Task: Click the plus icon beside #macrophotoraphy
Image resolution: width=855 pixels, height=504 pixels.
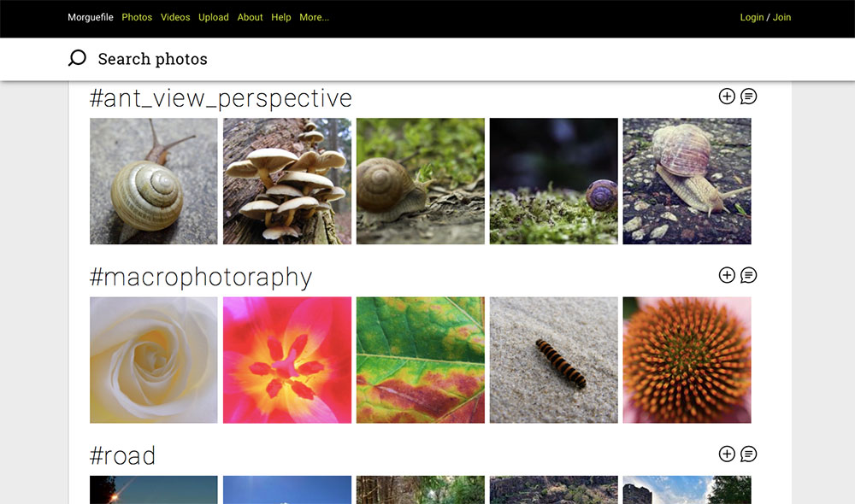Action: tap(726, 275)
